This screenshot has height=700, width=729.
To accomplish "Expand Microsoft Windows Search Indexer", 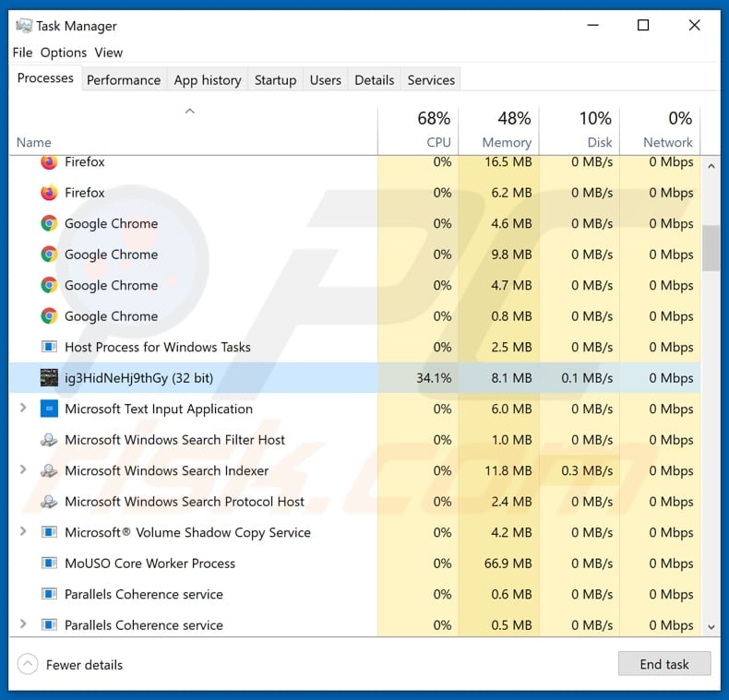I will pyautogui.click(x=23, y=469).
